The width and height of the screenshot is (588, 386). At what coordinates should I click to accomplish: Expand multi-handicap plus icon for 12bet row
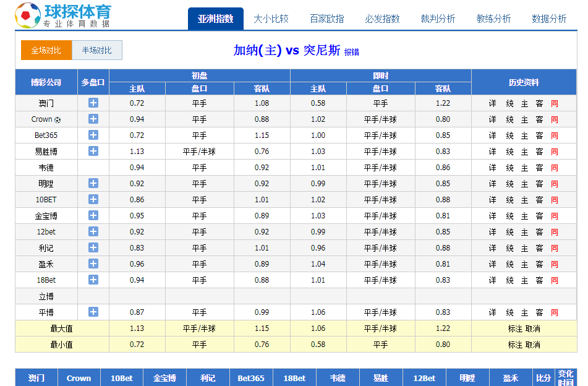point(93,231)
